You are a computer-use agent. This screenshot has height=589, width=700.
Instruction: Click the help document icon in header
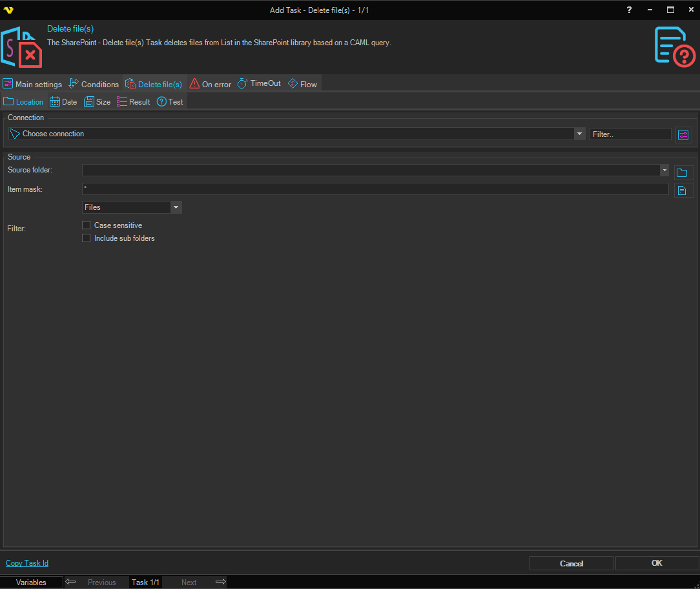pos(675,46)
